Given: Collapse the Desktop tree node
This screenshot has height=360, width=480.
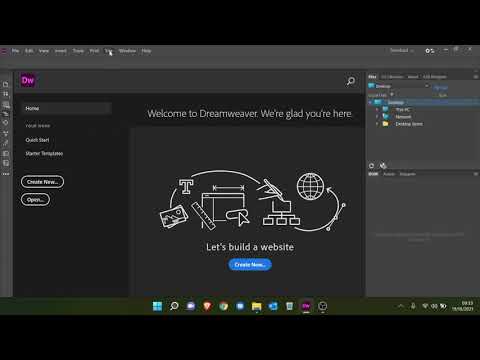Looking at the screenshot, I should pyautogui.click(x=370, y=102).
